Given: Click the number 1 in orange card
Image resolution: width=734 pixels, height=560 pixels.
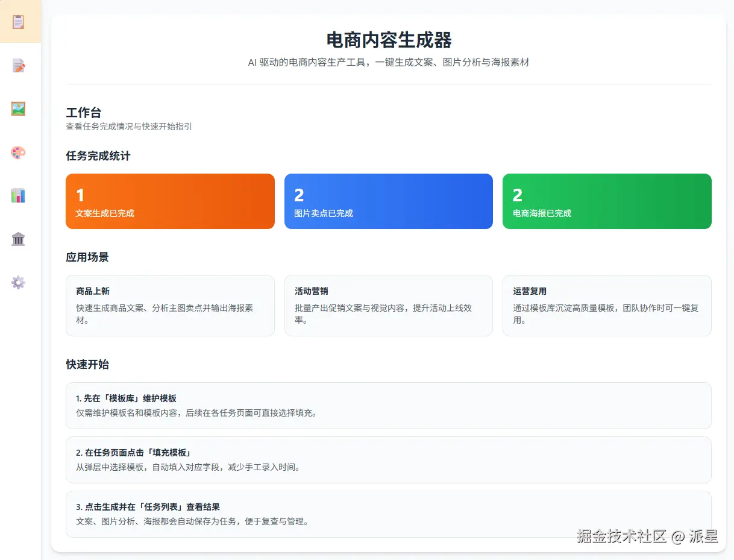Looking at the screenshot, I should (80, 195).
